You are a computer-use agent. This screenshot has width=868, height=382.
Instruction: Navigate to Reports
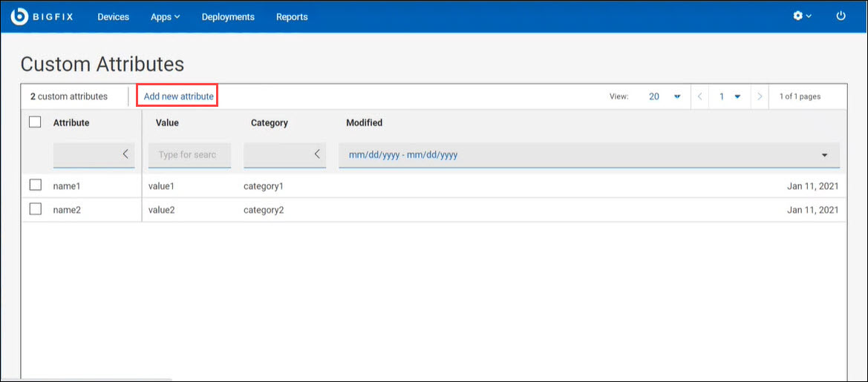coord(292,16)
